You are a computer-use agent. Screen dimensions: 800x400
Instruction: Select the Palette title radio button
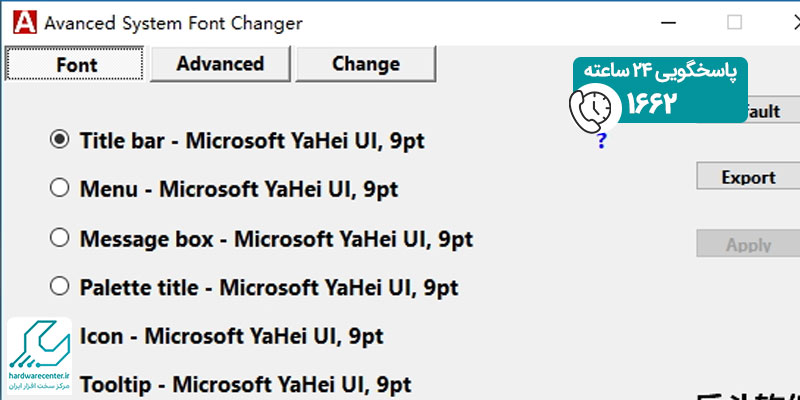point(60,286)
